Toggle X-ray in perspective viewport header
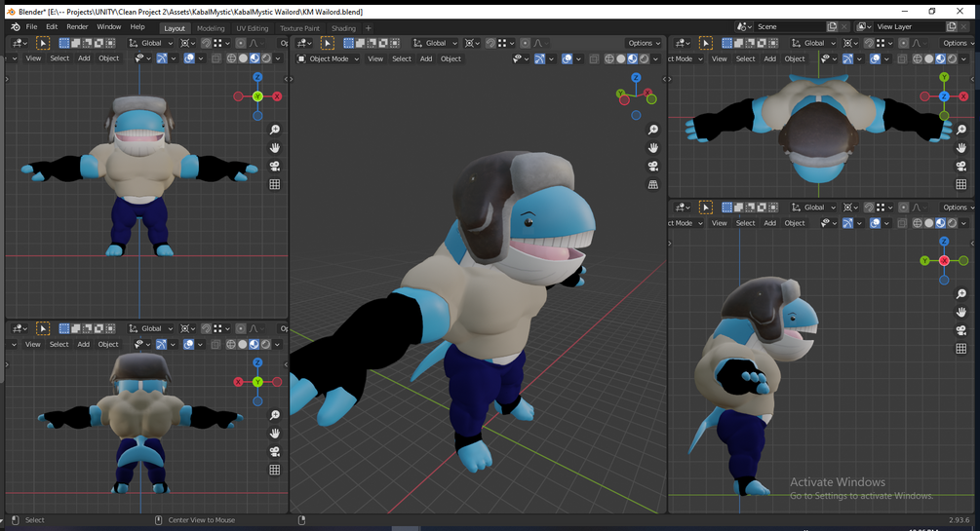This screenshot has width=980, height=531. click(x=594, y=58)
